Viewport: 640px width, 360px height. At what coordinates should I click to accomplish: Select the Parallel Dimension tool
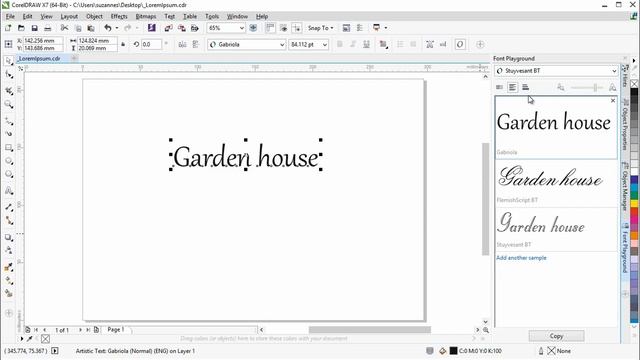(x=9, y=207)
